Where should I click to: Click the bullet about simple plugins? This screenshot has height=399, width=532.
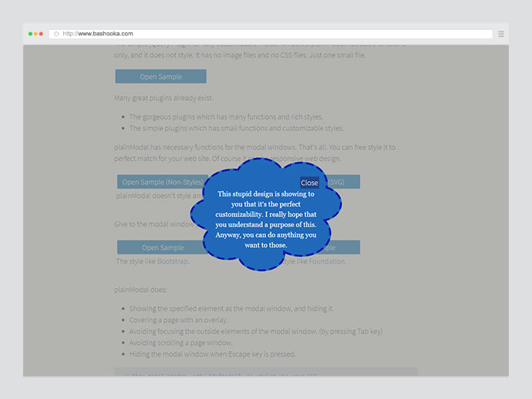[x=237, y=129]
